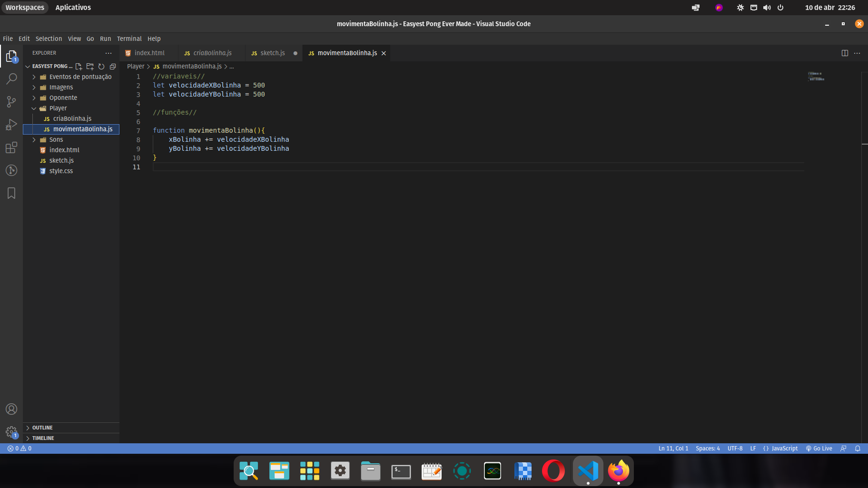Expand the Eventos de pontuação folder

(71, 77)
